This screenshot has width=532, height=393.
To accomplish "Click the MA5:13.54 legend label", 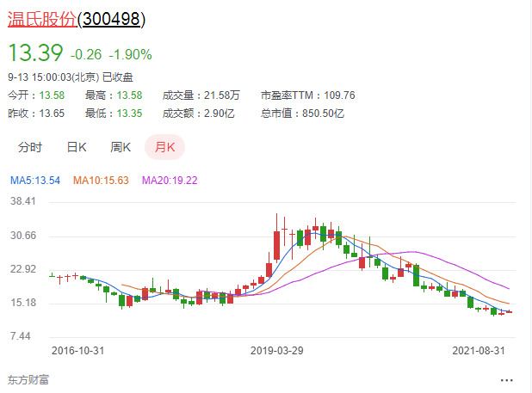I will point(35,181).
